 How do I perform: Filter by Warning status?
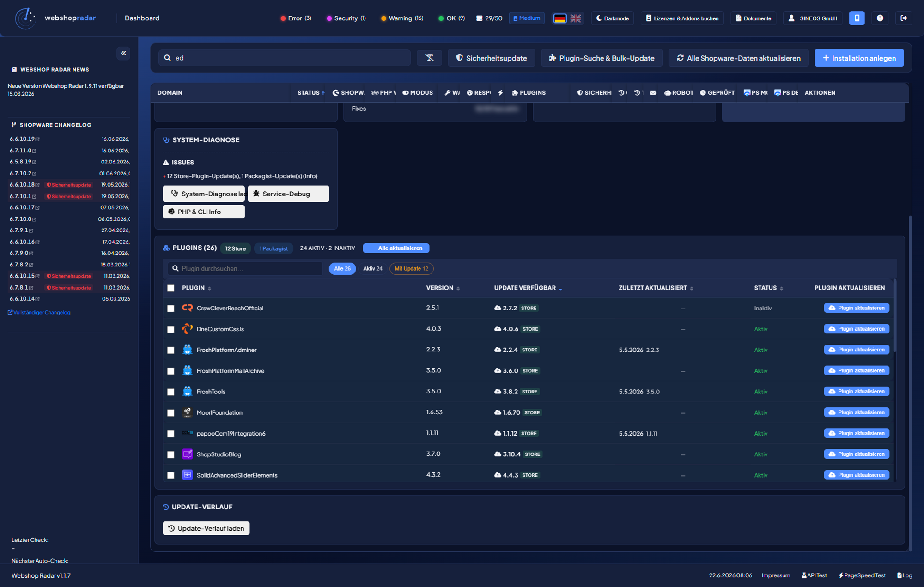(x=402, y=18)
